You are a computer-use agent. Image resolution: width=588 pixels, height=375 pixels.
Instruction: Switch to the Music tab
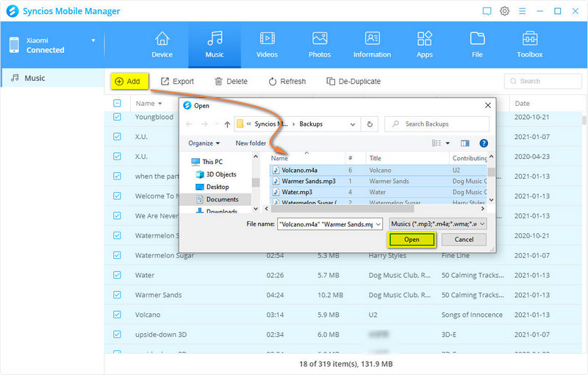pyautogui.click(x=215, y=45)
